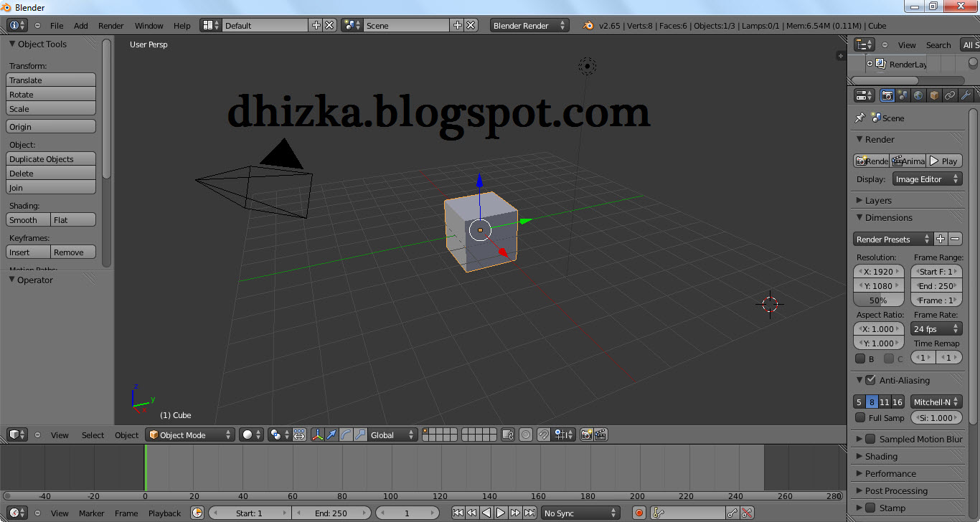Open the Scene properties tab icon
Screen dimensions: 980x522
(x=903, y=95)
